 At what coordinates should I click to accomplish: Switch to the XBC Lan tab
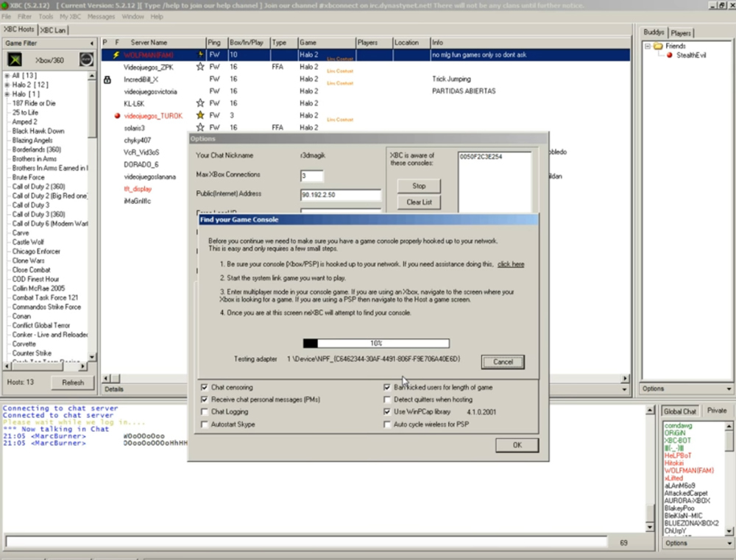(x=52, y=30)
